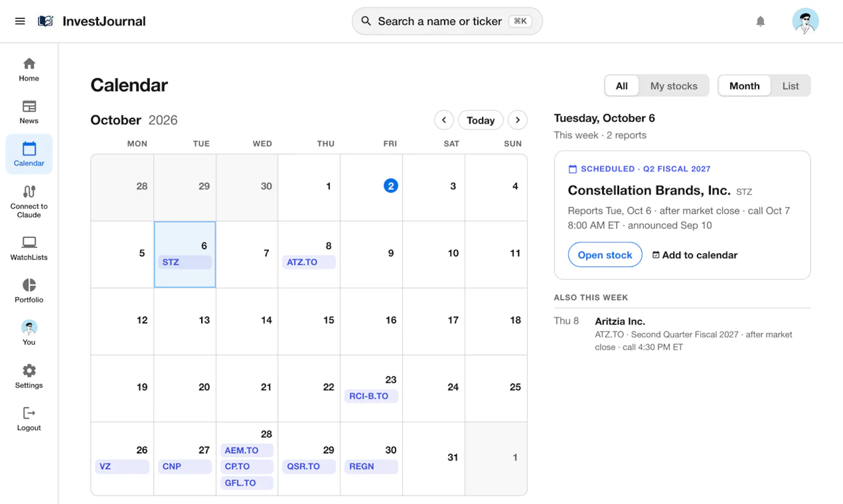This screenshot has height=504, width=843.
Task: Open the hamburger menu
Action: (20, 21)
